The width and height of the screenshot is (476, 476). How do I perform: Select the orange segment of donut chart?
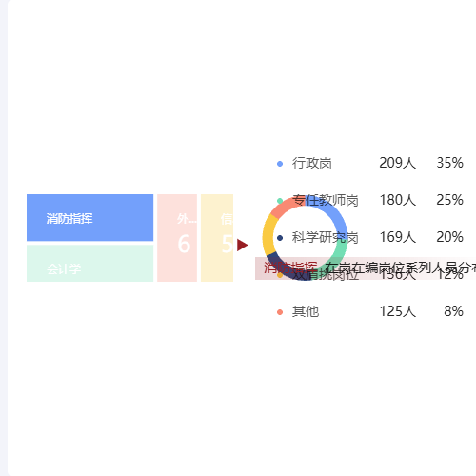click(x=288, y=206)
